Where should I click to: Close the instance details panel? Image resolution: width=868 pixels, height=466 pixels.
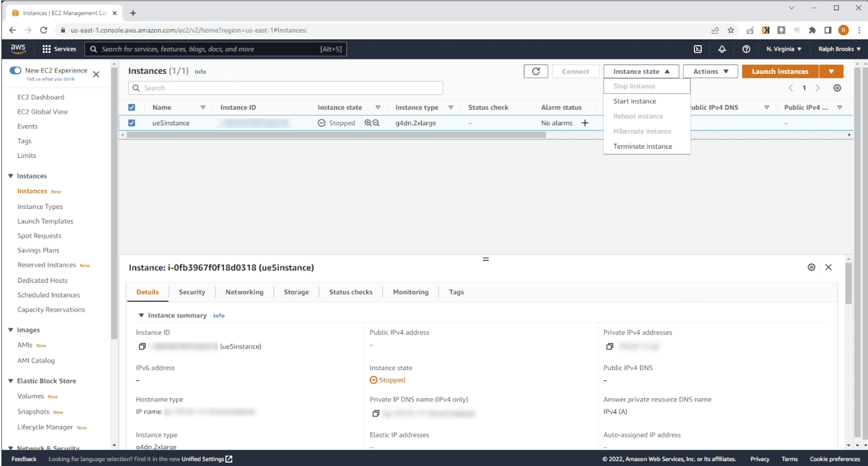[x=829, y=267]
